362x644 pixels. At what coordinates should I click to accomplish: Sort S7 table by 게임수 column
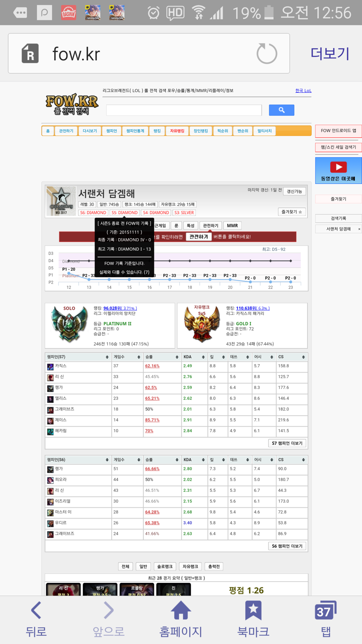pos(127,357)
